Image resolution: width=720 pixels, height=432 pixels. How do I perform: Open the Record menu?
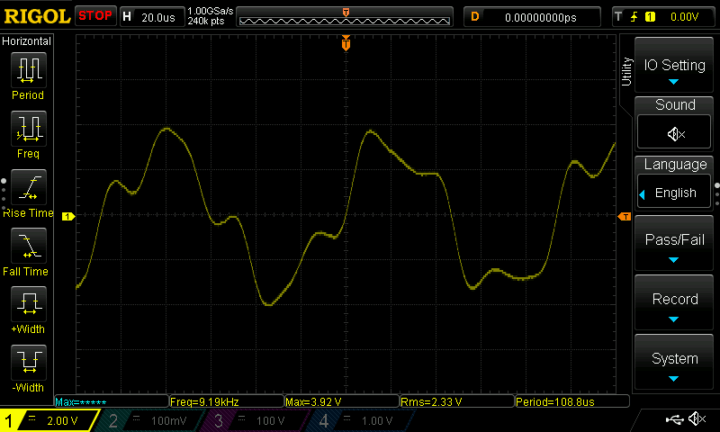point(674,303)
